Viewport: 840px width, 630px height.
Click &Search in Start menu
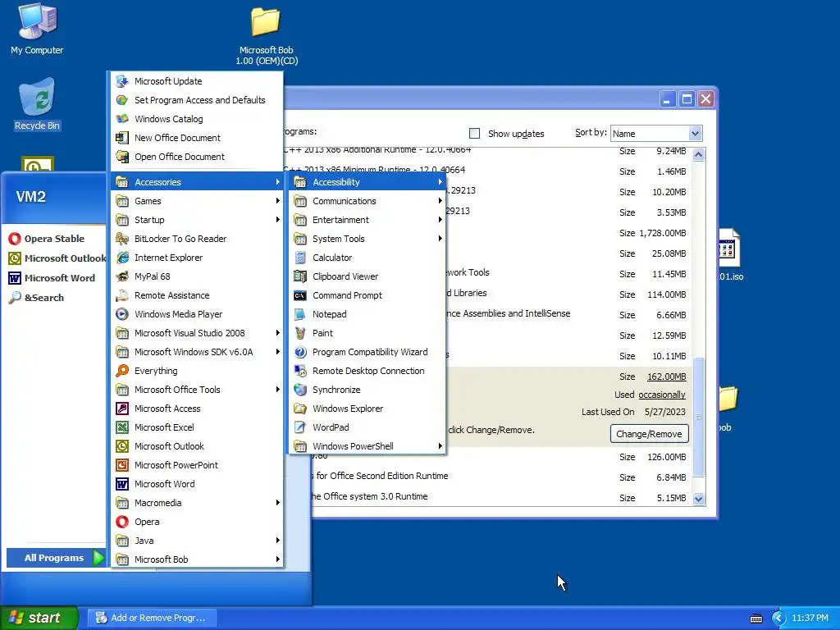coord(36,297)
